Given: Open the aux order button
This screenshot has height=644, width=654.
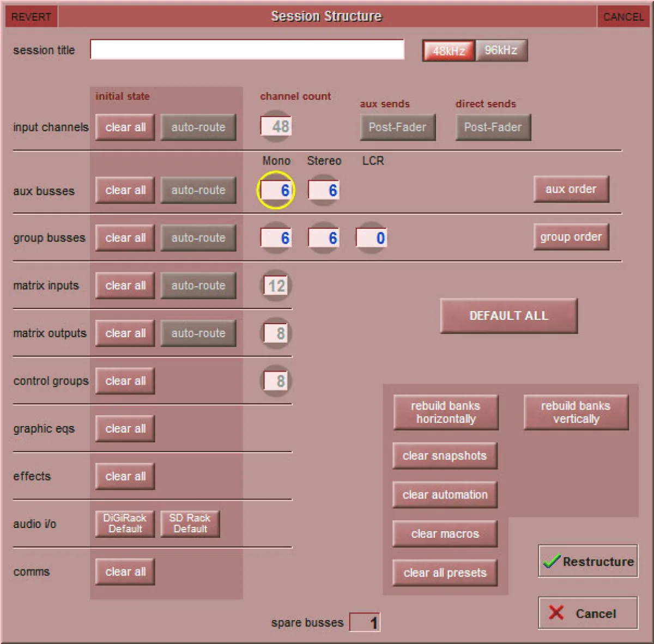Looking at the screenshot, I should click(571, 189).
